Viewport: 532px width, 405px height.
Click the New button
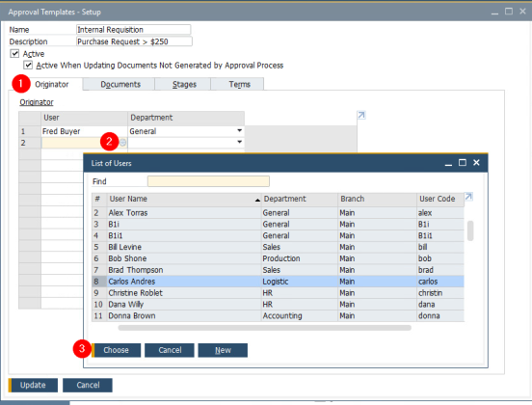(223, 350)
